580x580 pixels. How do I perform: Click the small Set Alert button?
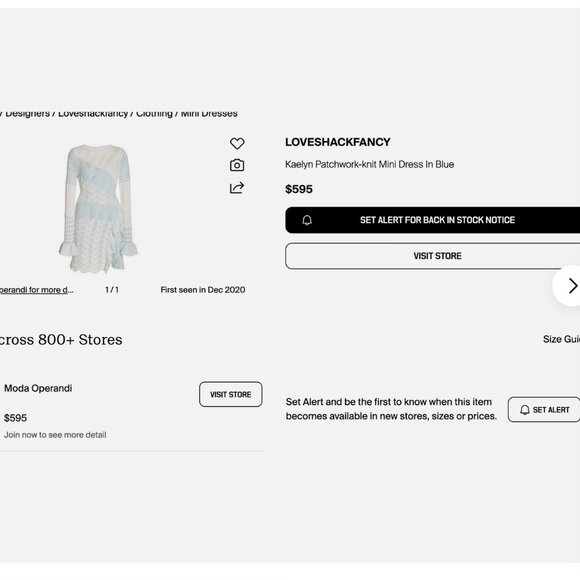[544, 410]
